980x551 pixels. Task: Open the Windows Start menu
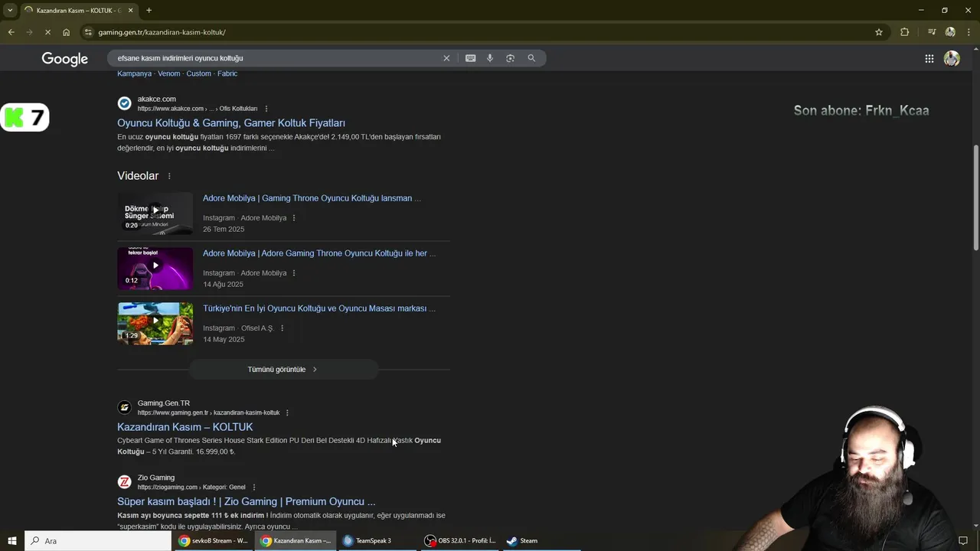(x=12, y=541)
